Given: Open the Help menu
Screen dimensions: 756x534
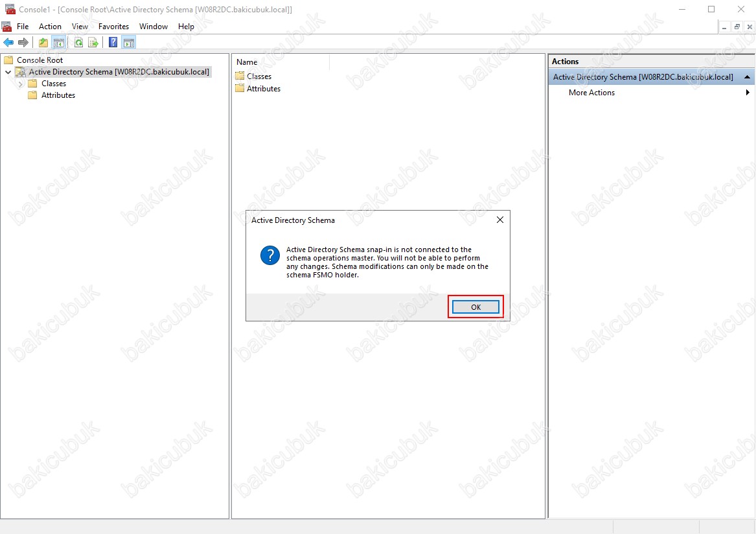Looking at the screenshot, I should pyautogui.click(x=186, y=27).
